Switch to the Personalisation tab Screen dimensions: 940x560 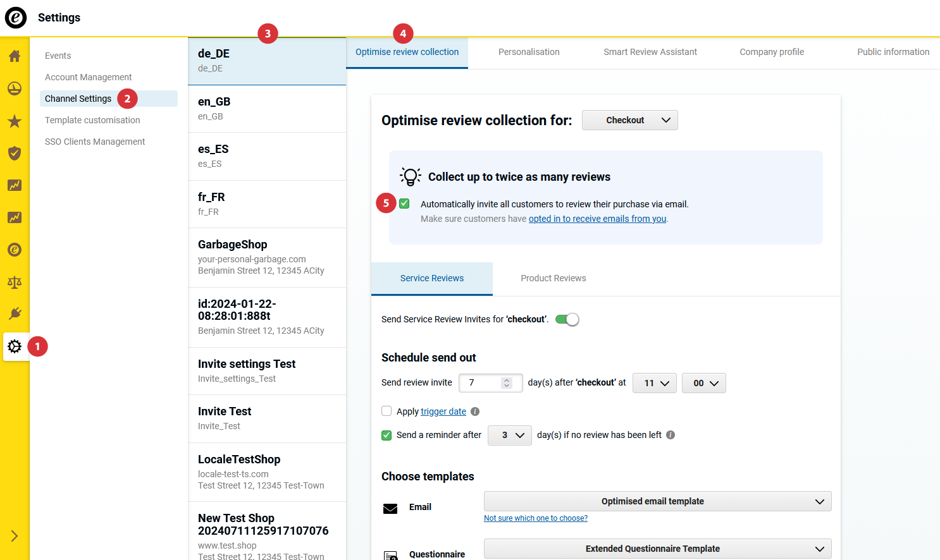529,52
